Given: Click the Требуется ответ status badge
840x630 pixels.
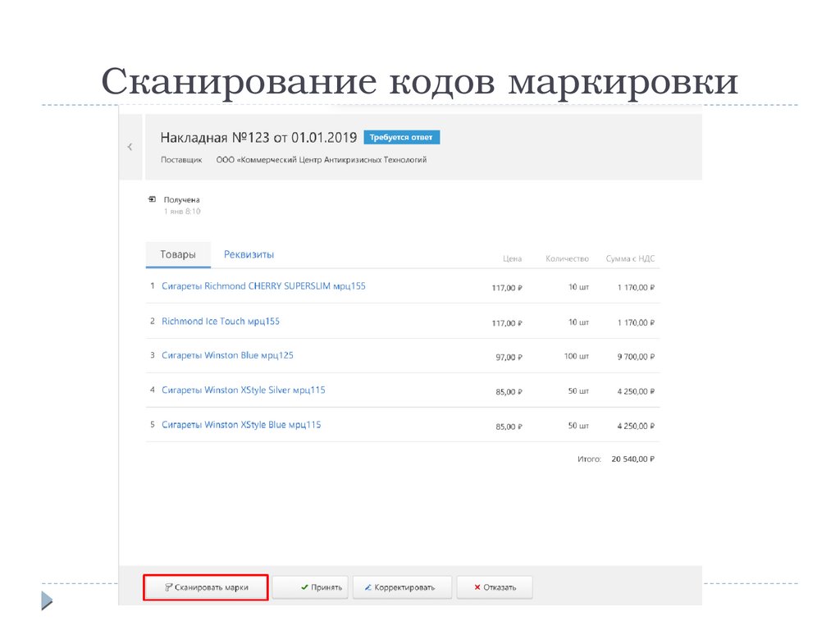Looking at the screenshot, I should [402, 137].
